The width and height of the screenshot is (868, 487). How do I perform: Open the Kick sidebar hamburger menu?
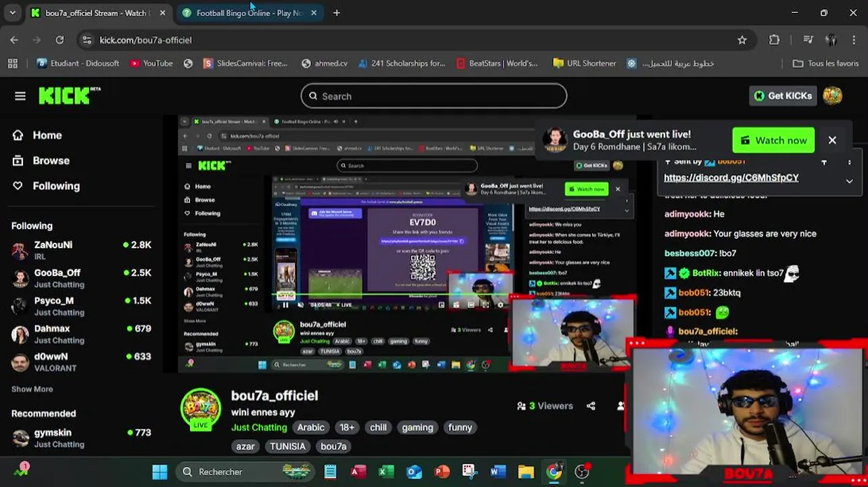click(x=20, y=96)
